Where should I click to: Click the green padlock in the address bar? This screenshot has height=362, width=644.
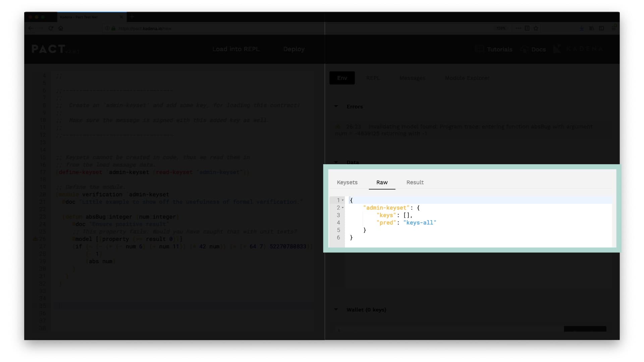tap(114, 28)
